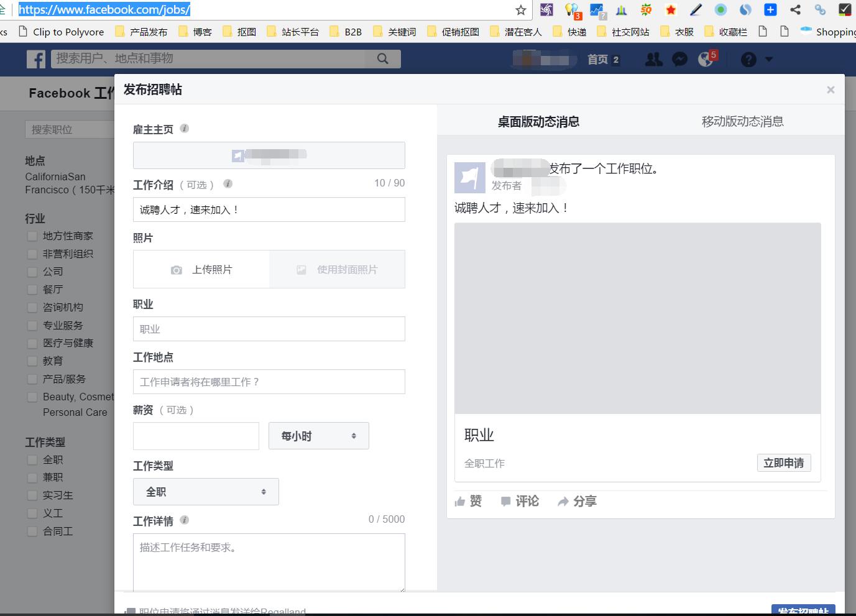Check the 咨询机构 industry checkbox
This screenshot has width=856, height=616.
tap(32, 308)
